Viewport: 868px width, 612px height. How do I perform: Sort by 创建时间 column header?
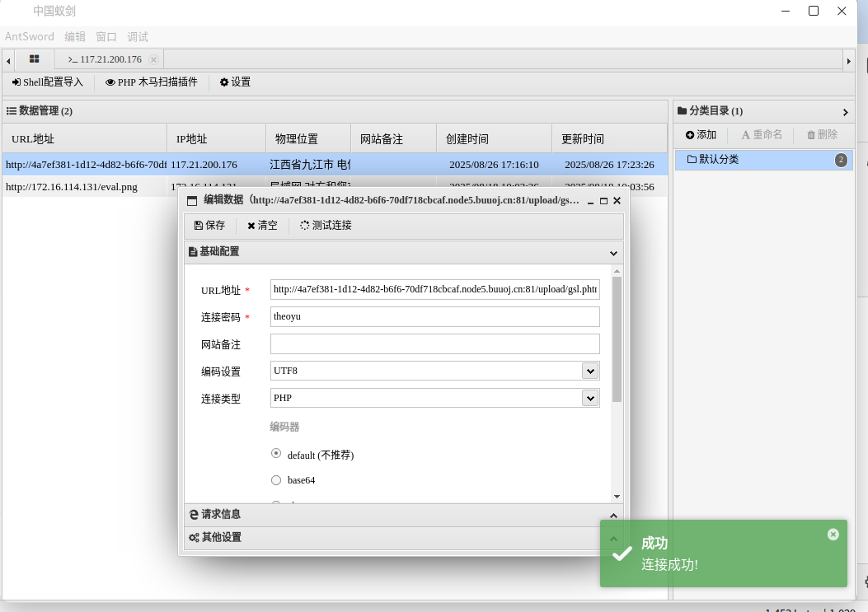point(495,139)
